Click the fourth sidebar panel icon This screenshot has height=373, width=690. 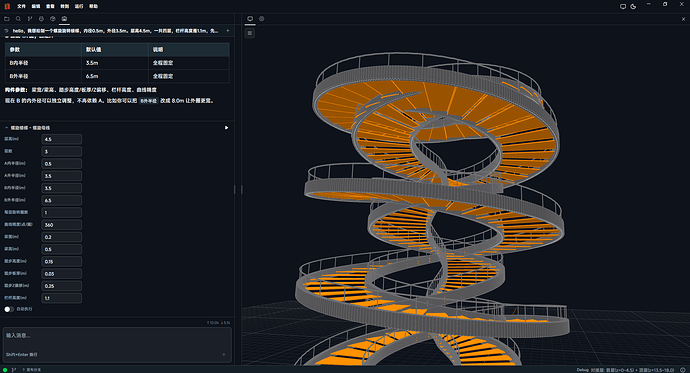point(41,19)
